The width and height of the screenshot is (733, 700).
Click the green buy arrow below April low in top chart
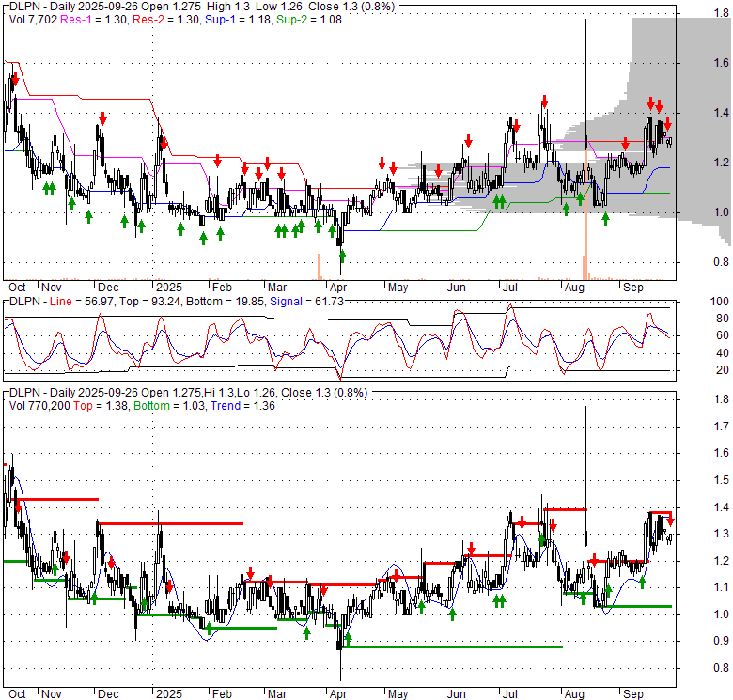pos(342,257)
